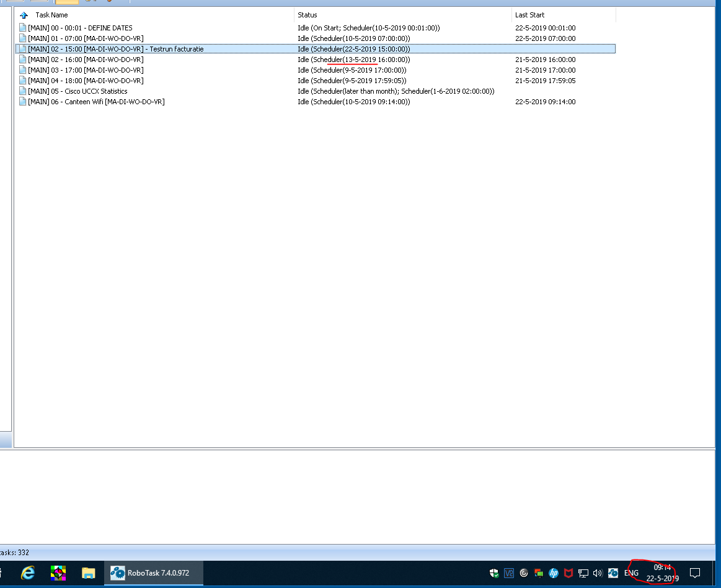Click the file icon beside the 04 - 18:00 task
The height and width of the screenshot is (588, 721).
[x=23, y=81]
